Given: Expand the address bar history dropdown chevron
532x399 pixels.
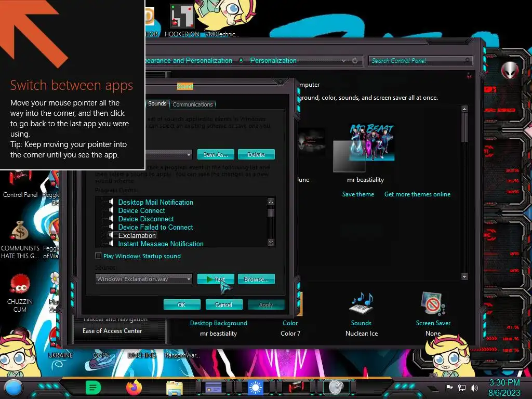Looking at the screenshot, I should pyautogui.click(x=344, y=61).
